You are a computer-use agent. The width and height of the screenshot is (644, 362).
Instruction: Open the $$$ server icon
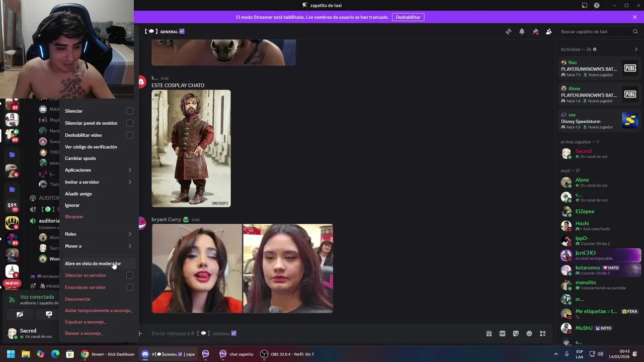point(12,205)
